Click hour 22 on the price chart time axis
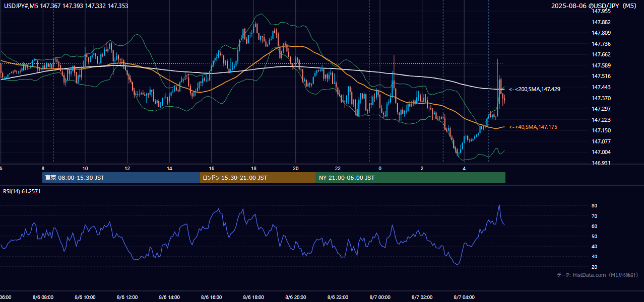The image size is (644, 302). (338, 168)
